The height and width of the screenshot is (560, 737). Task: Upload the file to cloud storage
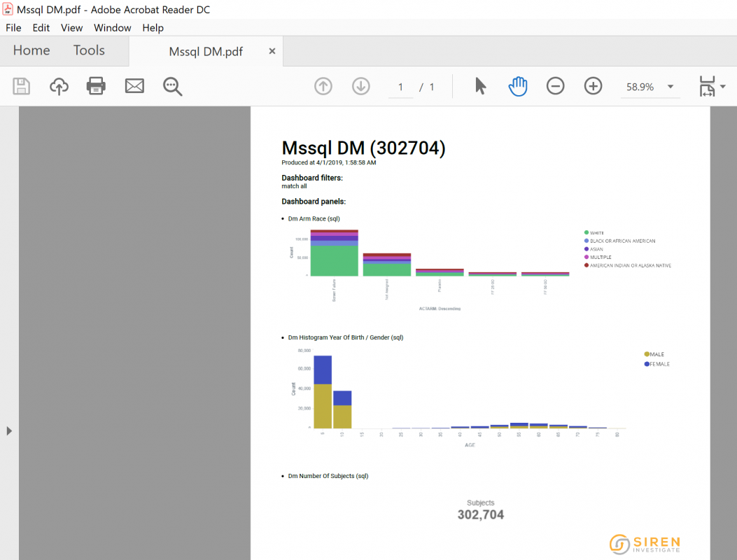59,87
